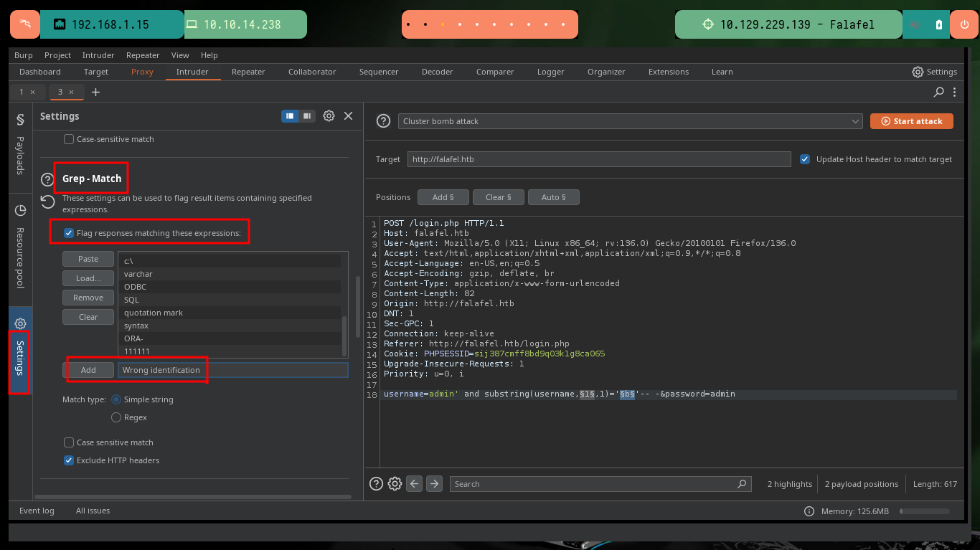980x550 pixels.
Task: Click the Start attack button
Action: tap(912, 121)
